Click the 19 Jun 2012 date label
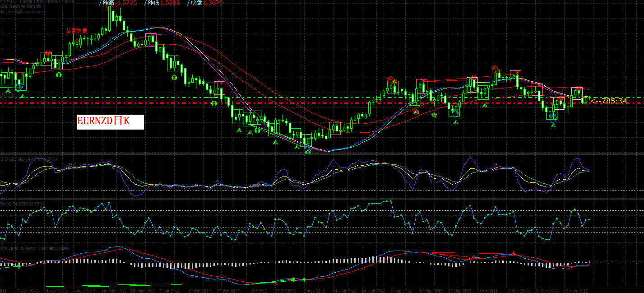This screenshot has height=293, width=644. pos(199,291)
